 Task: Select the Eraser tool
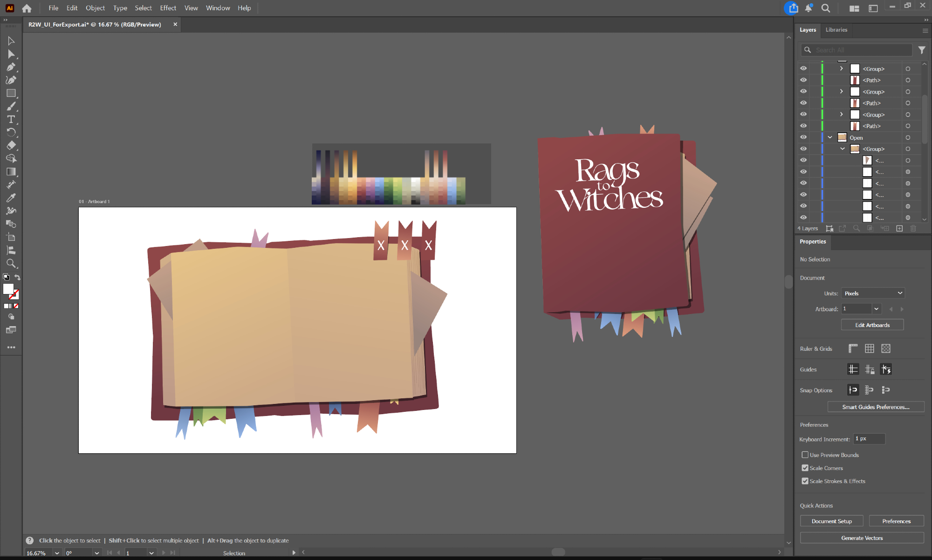[x=11, y=145]
